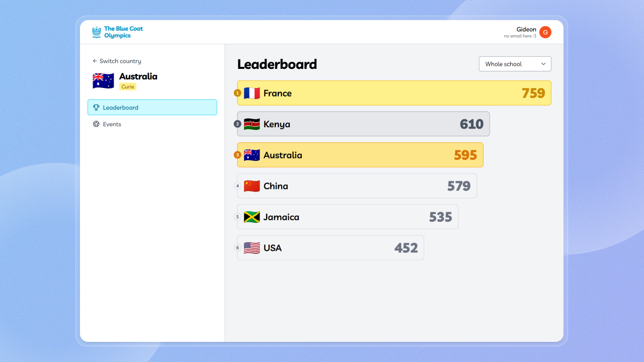The image size is (644, 362).
Task: Click the Blue Coat Olympics crest logo
Action: tap(97, 32)
